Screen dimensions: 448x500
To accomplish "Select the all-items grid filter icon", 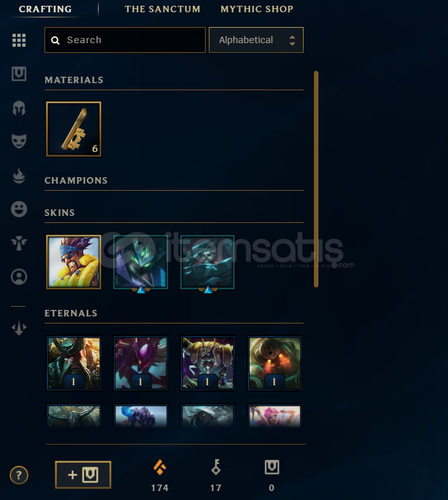I will coord(19,41).
